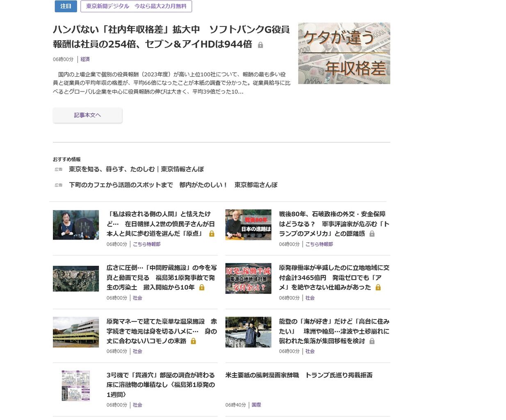Open ad link 東京都電さんぽ

tap(173, 185)
